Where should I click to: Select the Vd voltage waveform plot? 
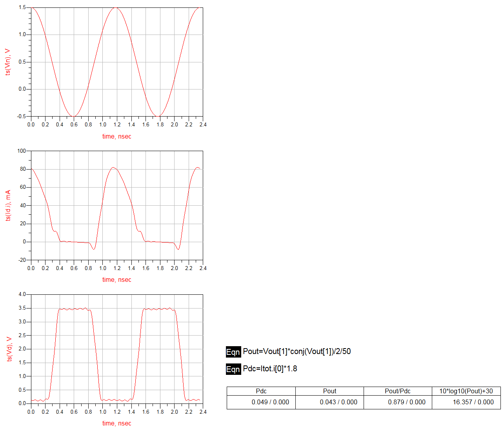coord(117,349)
